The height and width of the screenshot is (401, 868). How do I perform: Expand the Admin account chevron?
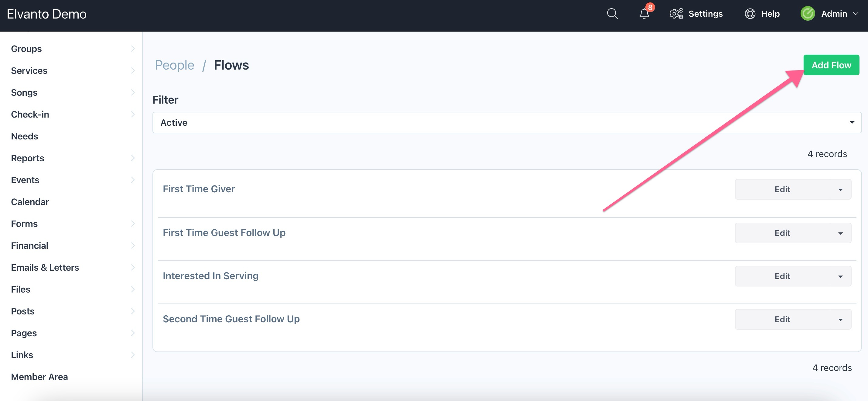coord(856,14)
